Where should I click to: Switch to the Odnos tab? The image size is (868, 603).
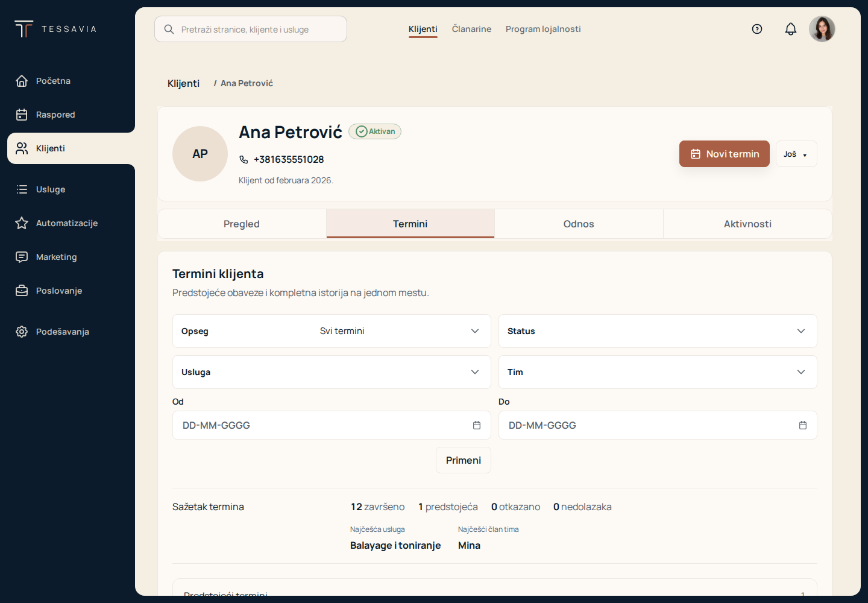[x=579, y=224]
